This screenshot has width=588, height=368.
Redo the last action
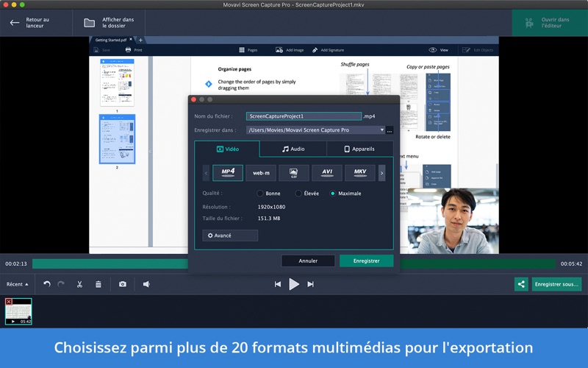click(61, 284)
